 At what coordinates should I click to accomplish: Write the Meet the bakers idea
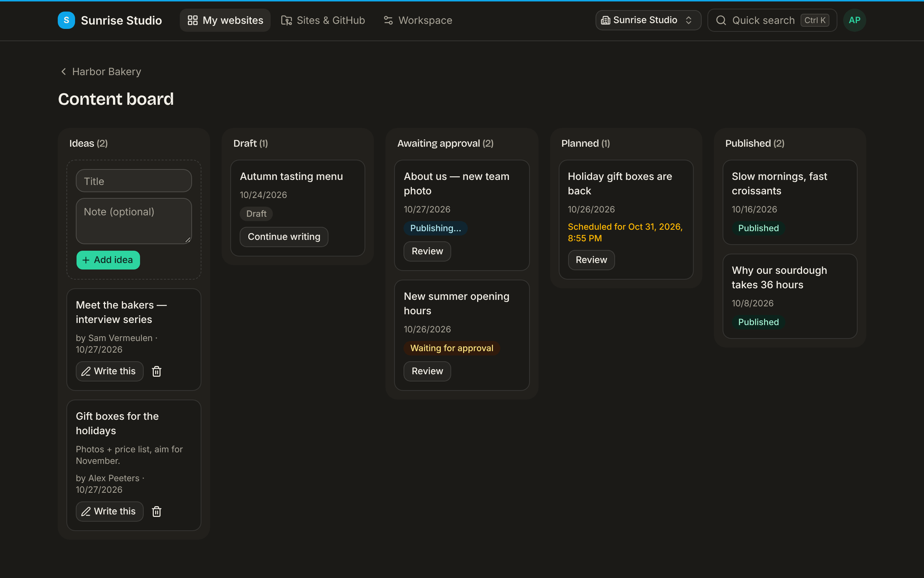pos(109,371)
